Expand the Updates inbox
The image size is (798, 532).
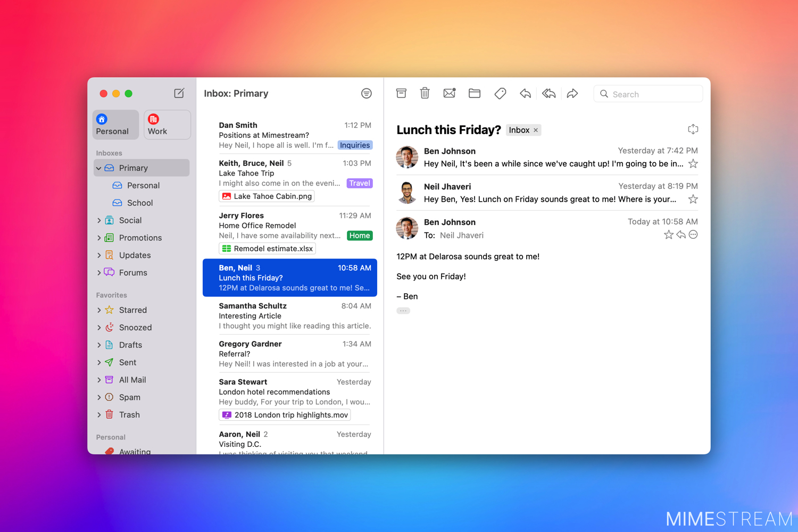(x=99, y=255)
